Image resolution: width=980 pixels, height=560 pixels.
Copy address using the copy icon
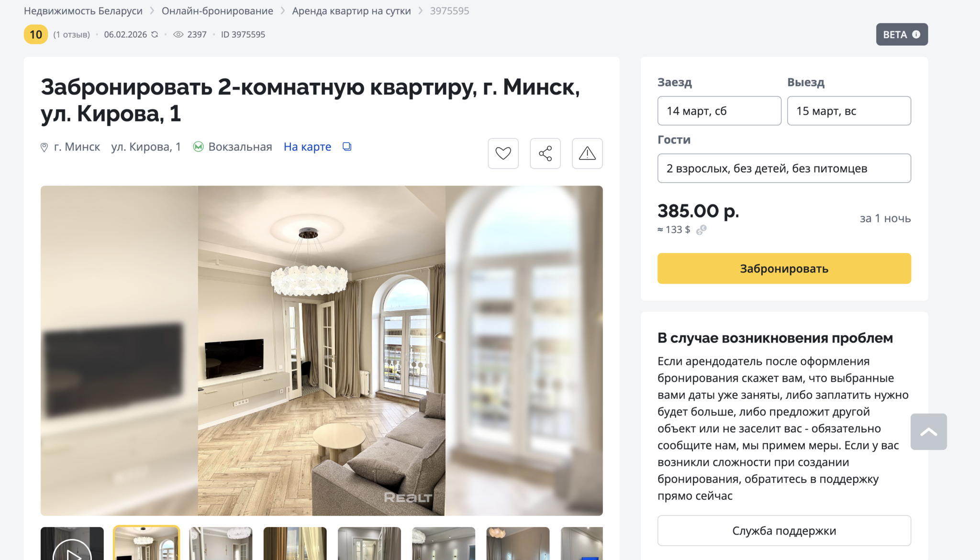pyautogui.click(x=347, y=147)
